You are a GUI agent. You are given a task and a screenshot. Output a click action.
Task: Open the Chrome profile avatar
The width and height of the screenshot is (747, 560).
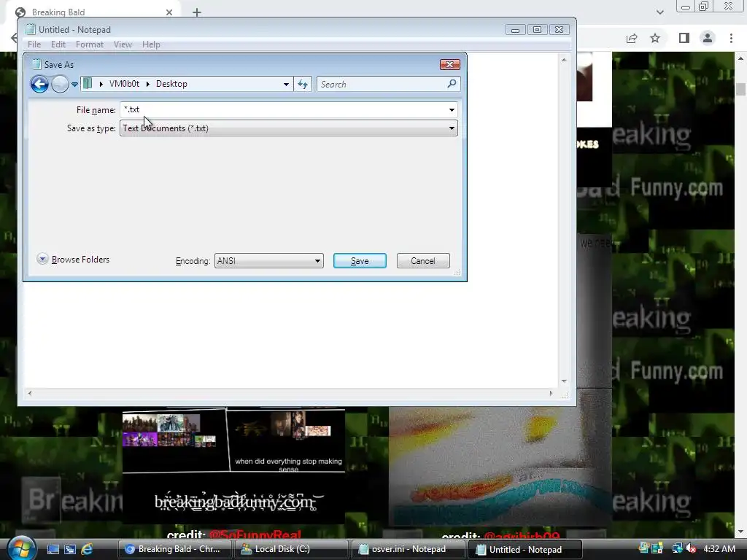click(708, 38)
